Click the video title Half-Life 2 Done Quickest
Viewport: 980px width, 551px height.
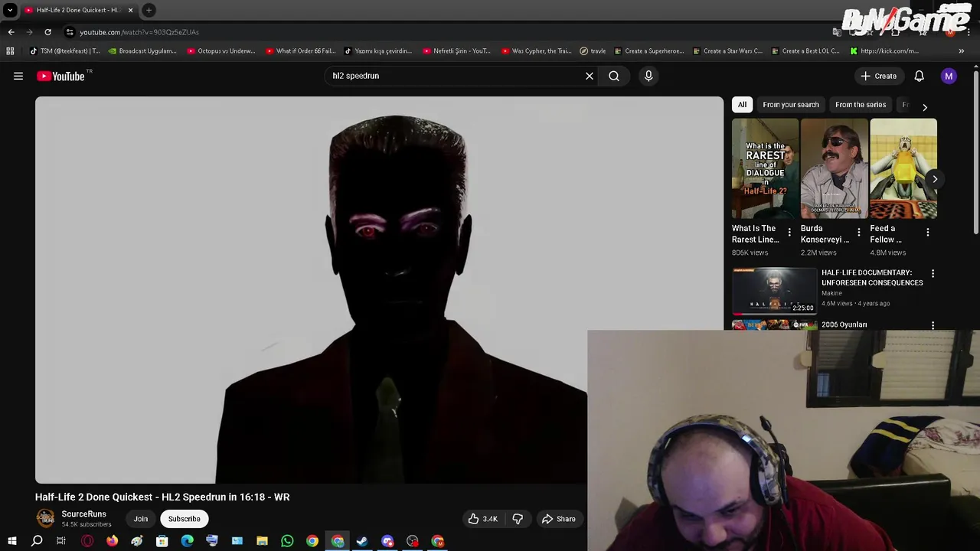pos(162,497)
